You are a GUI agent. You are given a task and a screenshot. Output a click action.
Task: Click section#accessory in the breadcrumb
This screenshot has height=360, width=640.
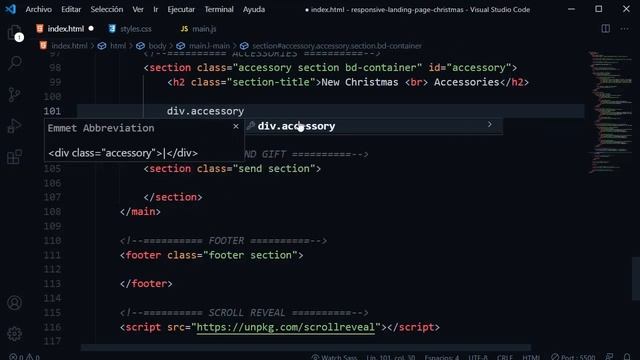[337, 46]
